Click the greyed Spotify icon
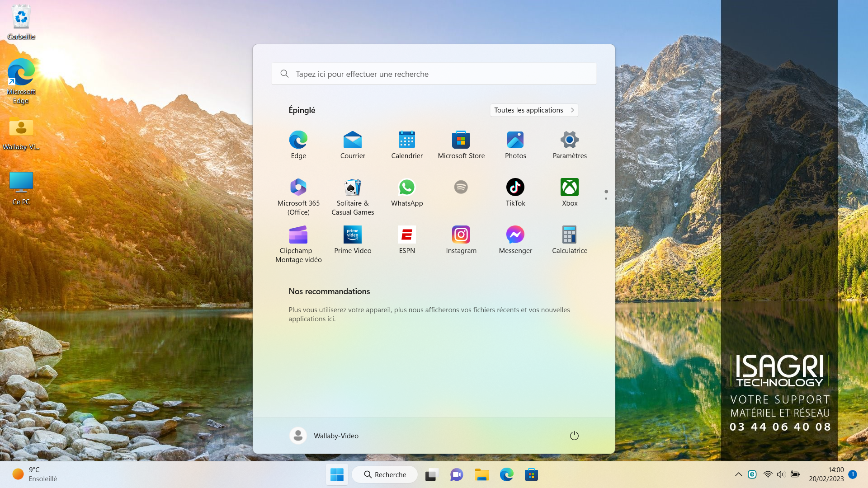Screen dimensions: 868x488 pos(461,187)
